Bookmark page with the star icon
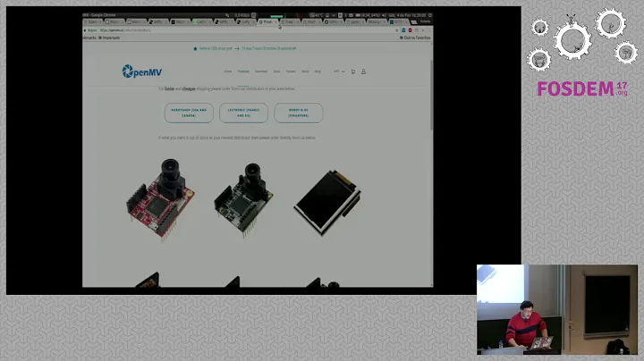644x361 pixels. click(397, 30)
